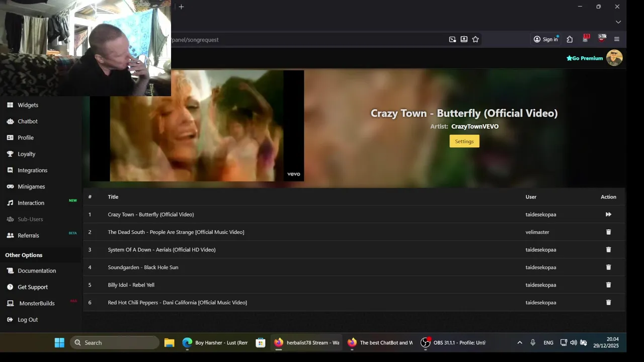Click the extension icon with 11 badge
The image size is (644, 362).
tap(586, 39)
